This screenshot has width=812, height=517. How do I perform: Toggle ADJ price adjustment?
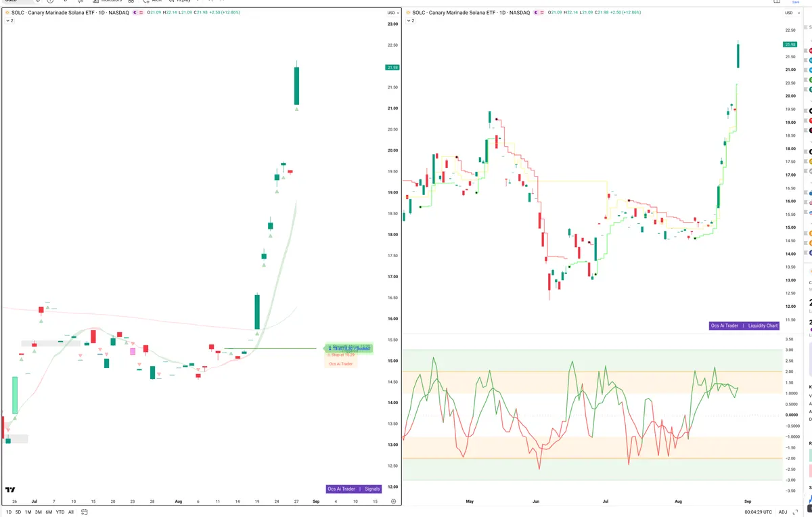tap(783, 512)
